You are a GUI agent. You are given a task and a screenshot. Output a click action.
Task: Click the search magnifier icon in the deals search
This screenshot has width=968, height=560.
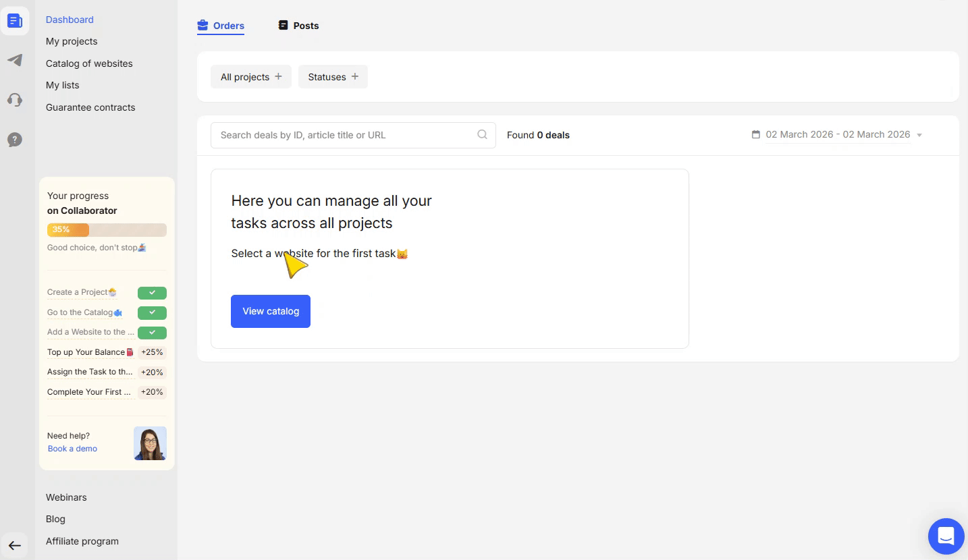tap(482, 135)
